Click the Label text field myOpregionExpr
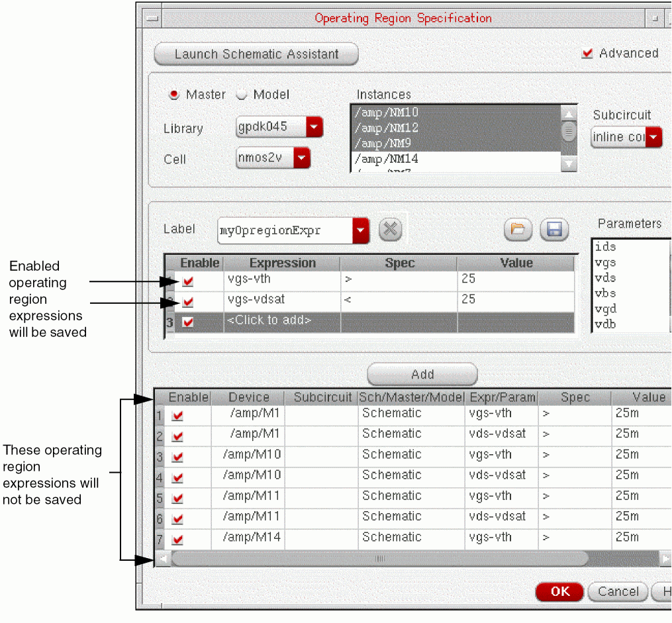Viewport: 672px width, 623px height. coord(285,230)
